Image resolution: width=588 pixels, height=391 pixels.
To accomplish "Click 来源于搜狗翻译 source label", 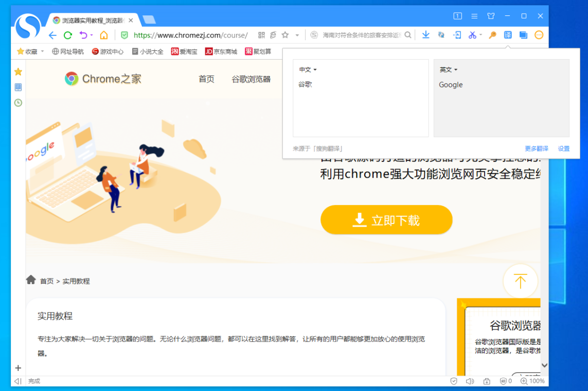I will (317, 148).
